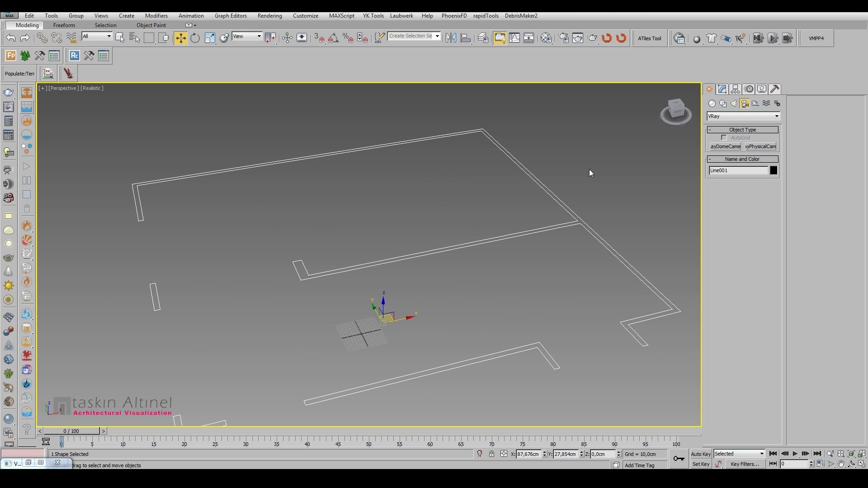Click the VRayPhysicalCam button

click(760, 147)
